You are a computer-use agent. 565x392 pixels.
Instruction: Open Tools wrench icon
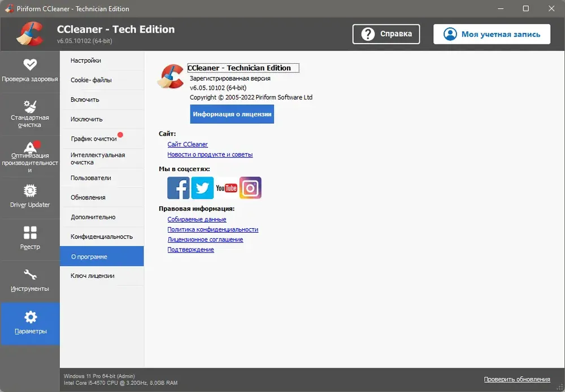click(30, 275)
